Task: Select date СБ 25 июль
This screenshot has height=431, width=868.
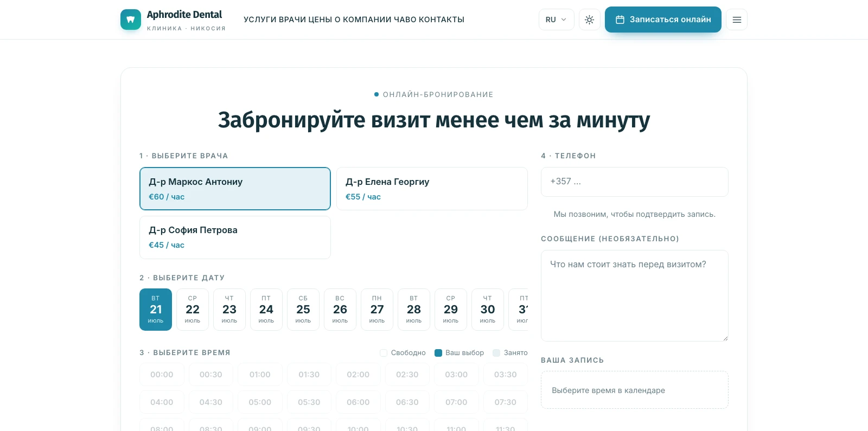Action: click(x=303, y=310)
